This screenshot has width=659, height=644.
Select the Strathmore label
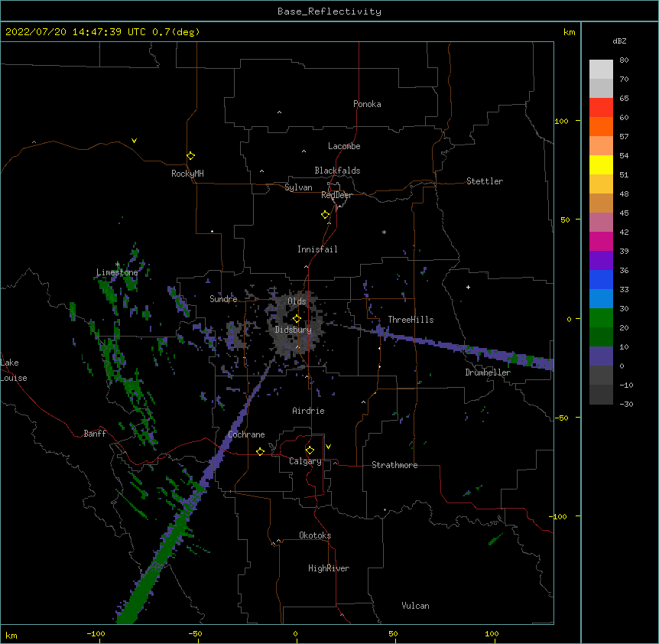[x=394, y=465]
